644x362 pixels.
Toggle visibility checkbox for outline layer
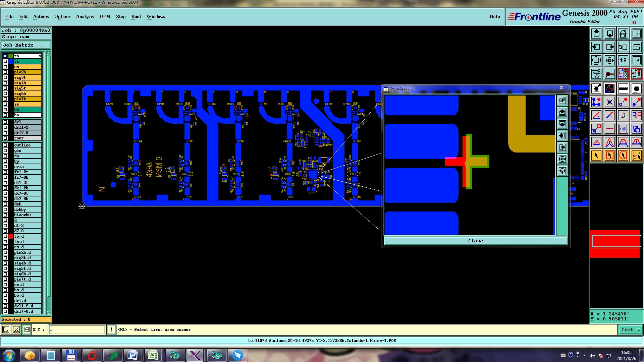(5, 145)
